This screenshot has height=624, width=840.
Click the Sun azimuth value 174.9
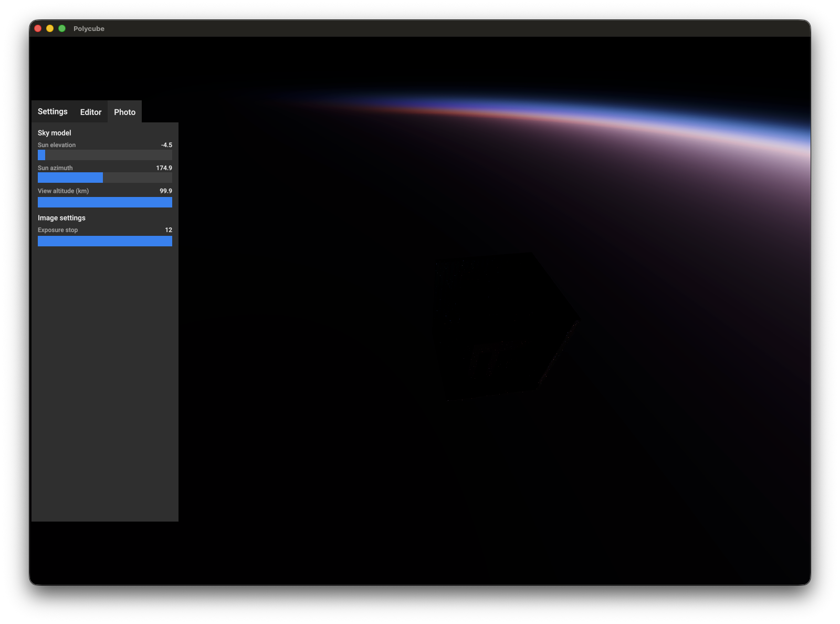[x=164, y=168]
